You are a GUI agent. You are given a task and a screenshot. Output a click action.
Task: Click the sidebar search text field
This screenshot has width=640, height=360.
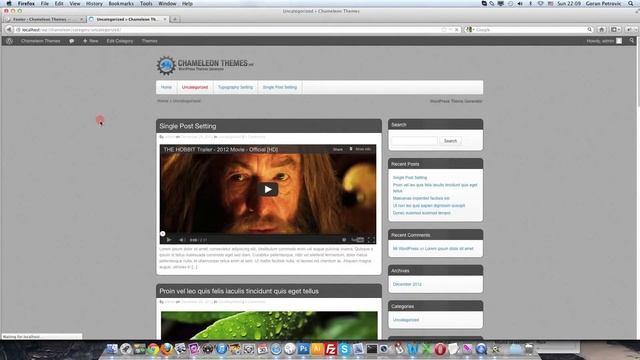coord(414,141)
